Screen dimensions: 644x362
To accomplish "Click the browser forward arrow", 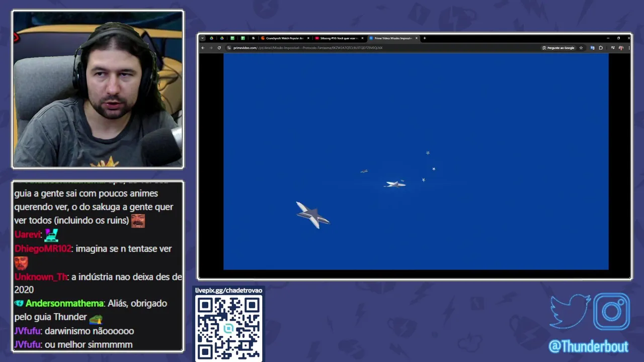I will [x=211, y=48].
